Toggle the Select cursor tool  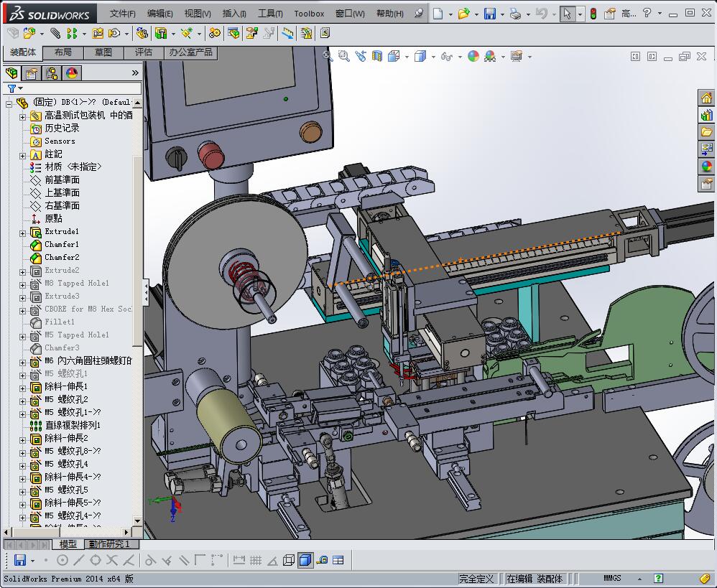(x=567, y=14)
